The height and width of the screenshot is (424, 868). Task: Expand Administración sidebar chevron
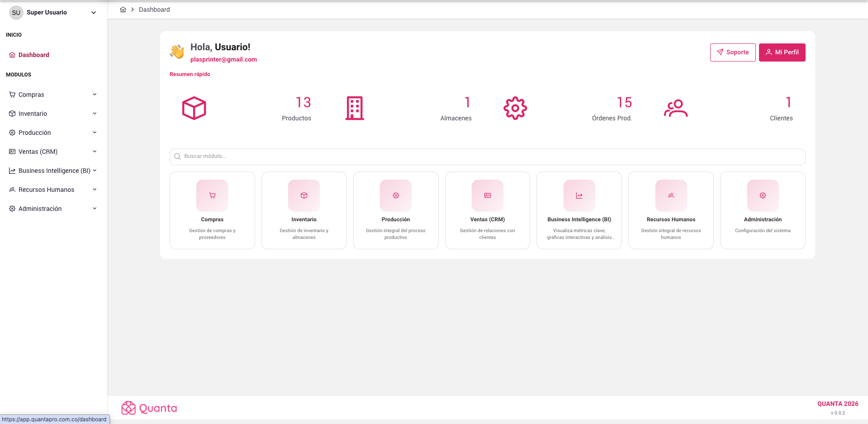point(95,209)
